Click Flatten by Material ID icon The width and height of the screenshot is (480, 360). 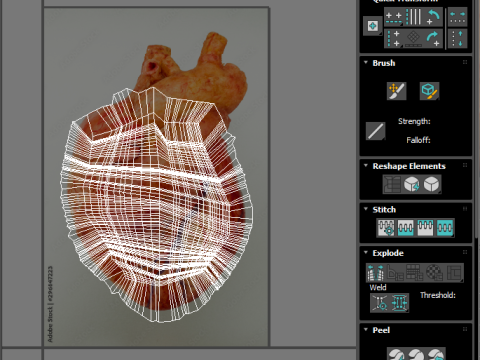pos(435,273)
